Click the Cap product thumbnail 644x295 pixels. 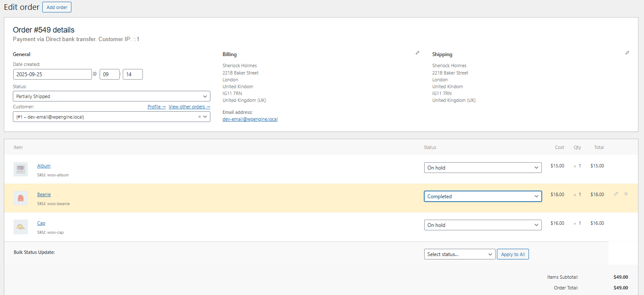pyautogui.click(x=21, y=226)
